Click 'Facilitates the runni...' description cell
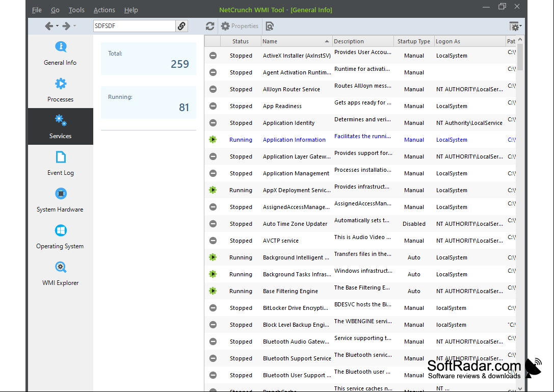 362,136
